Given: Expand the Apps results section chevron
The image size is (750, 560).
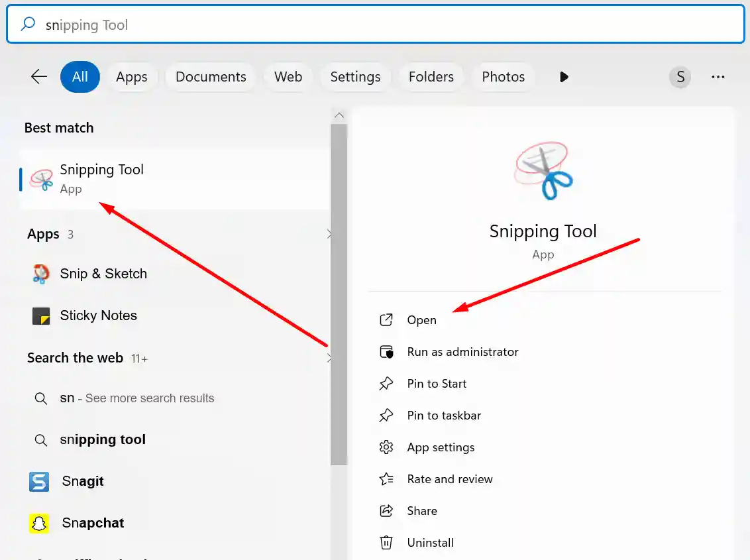Looking at the screenshot, I should point(329,234).
